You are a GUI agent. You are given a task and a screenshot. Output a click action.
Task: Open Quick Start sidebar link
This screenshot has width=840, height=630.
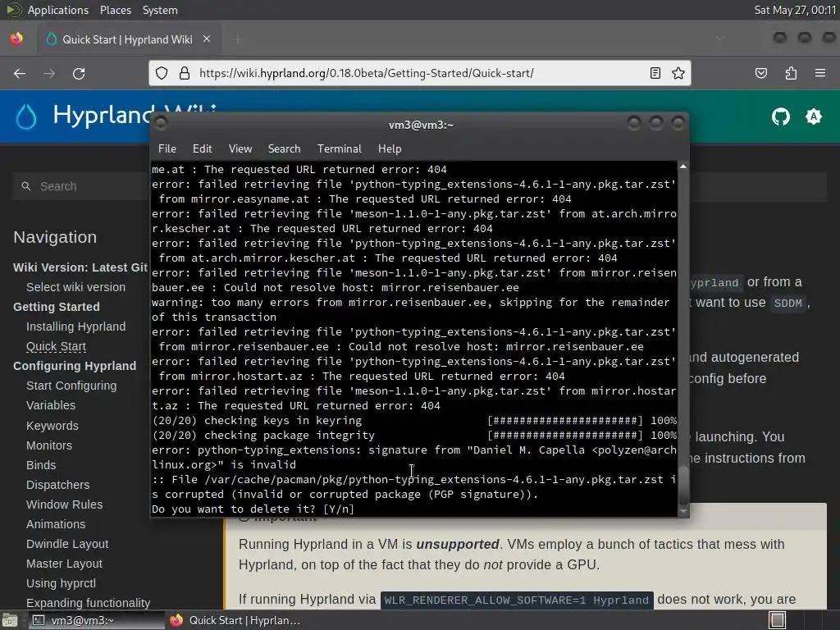pyautogui.click(x=57, y=346)
